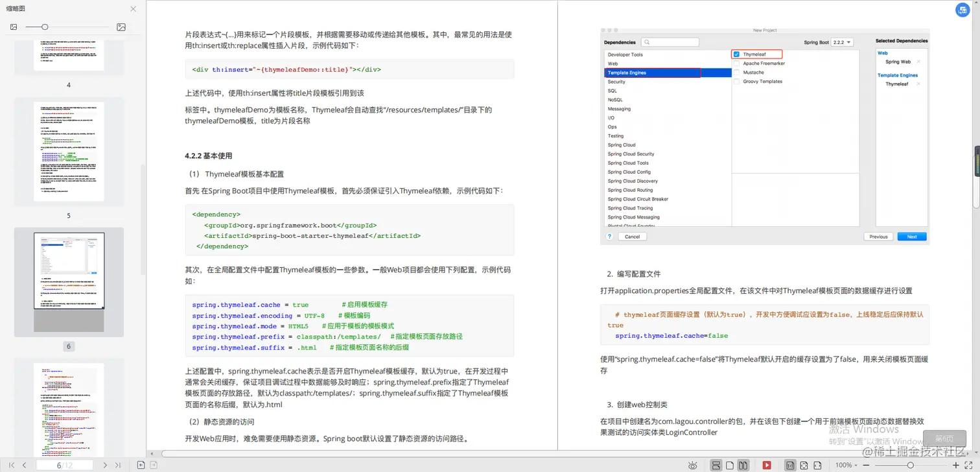Click text (2) 静态资源的访问
The height and width of the screenshot is (472, 980).
[x=222, y=422]
